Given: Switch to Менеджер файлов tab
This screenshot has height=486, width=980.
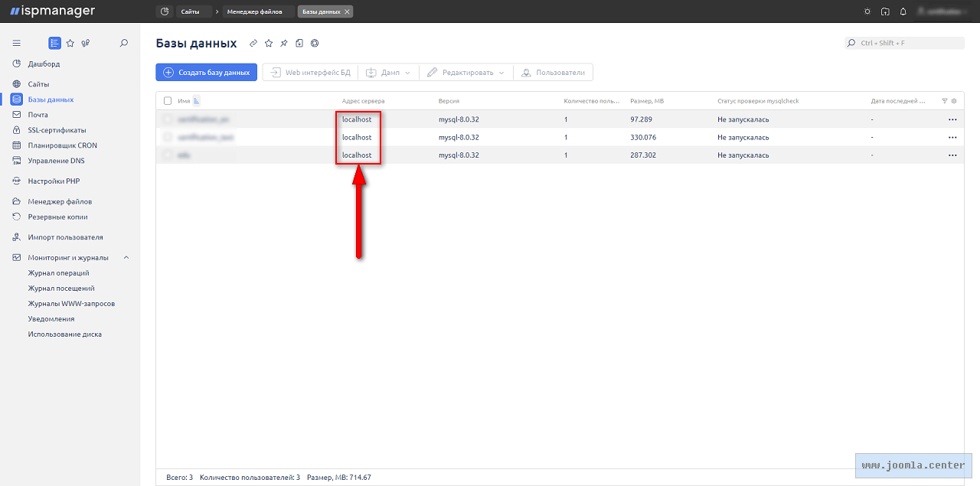Looking at the screenshot, I should point(254,11).
